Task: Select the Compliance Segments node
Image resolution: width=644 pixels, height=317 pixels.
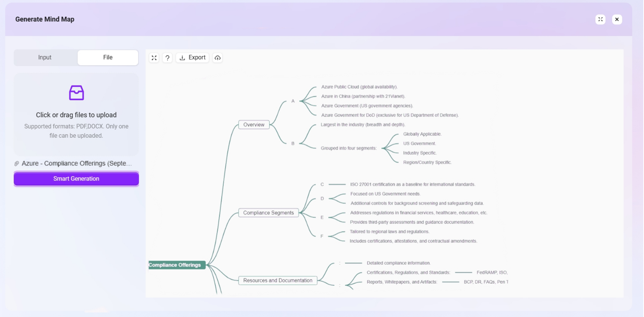Action: point(268,213)
